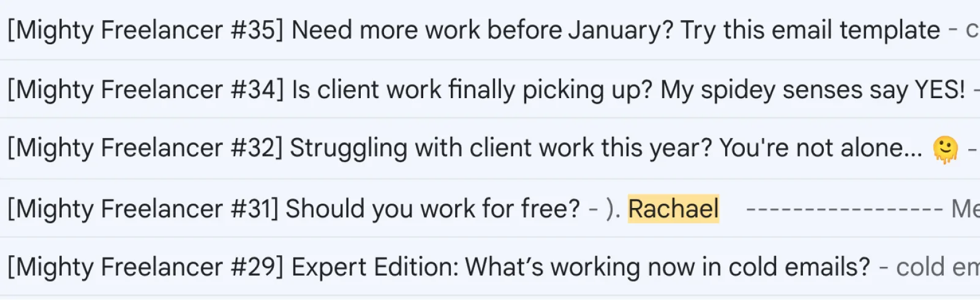
Task: Click the 'cold em' preview snippet text
Action: (x=937, y=267)
